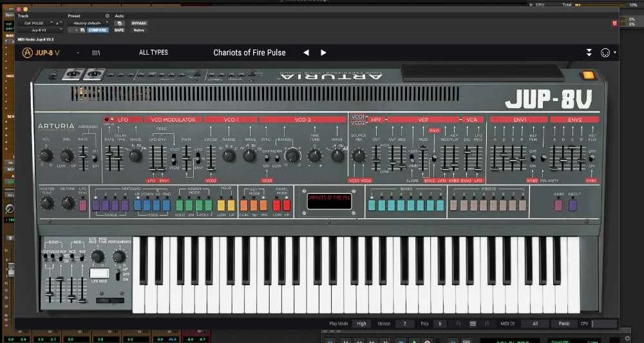Viewport: 644px width, 343px height.
Task: Toggle HOLD LOW yellow button
Action: [221, 205]
